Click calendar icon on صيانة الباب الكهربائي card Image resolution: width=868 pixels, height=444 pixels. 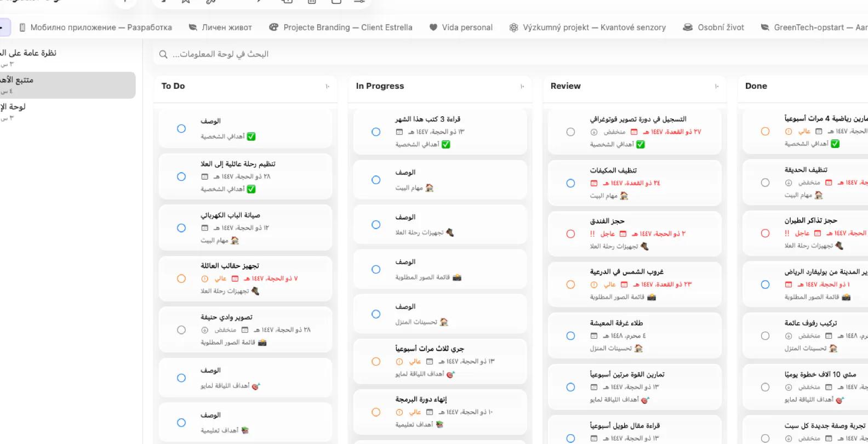pyautogui.click(x=205, y=228)
